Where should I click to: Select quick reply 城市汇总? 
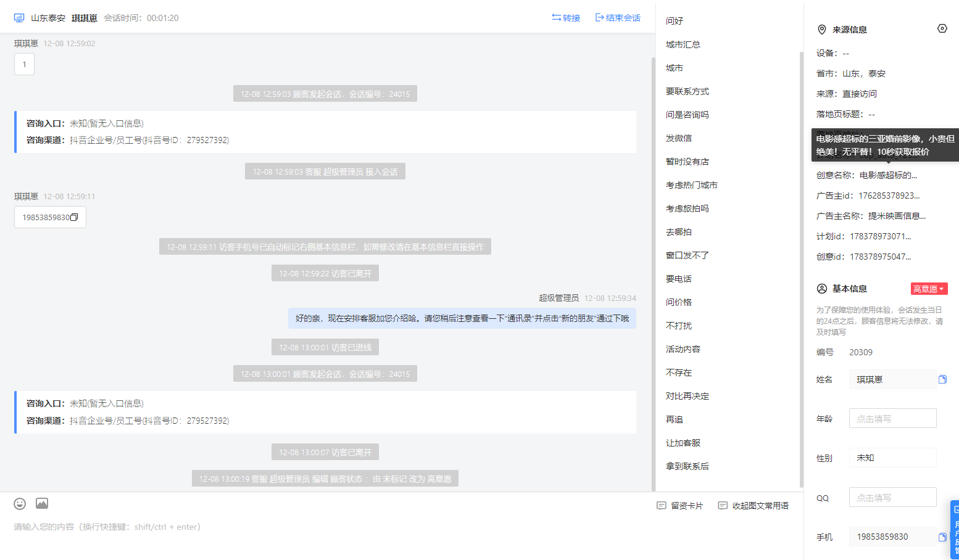point(683,44)
